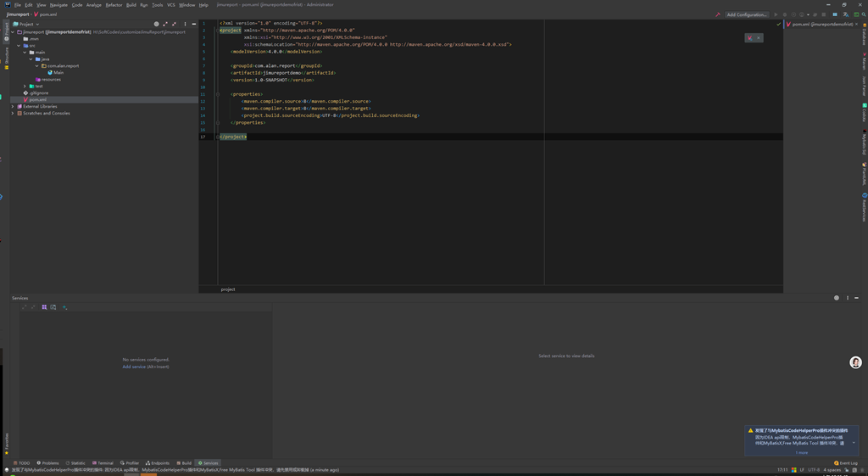Open the Build tool window tab
Viewport: 868px width, 476px height.
coord(184,463)
